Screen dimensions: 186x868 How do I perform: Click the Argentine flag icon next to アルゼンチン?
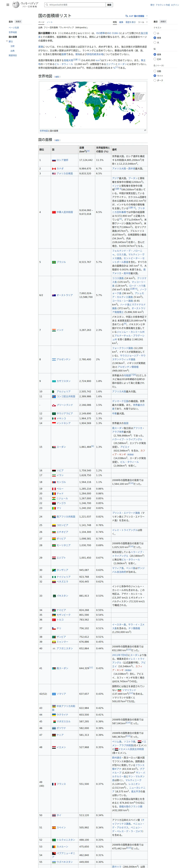click(54, 359)
